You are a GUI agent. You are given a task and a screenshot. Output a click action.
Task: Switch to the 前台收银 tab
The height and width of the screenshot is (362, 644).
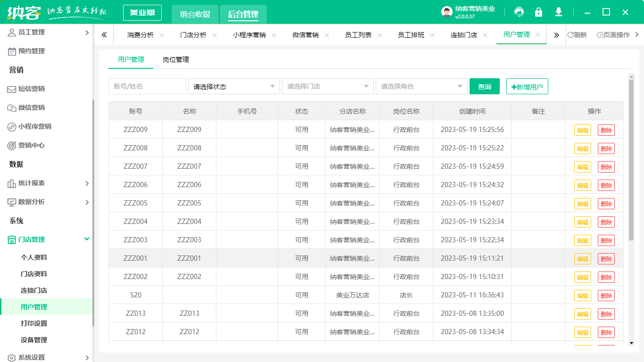click(x=195, y=14)
